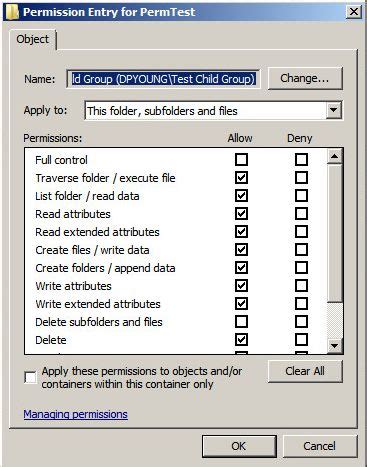Click the Read attributes label
The image size is (367, 467).
click(73, 214)
